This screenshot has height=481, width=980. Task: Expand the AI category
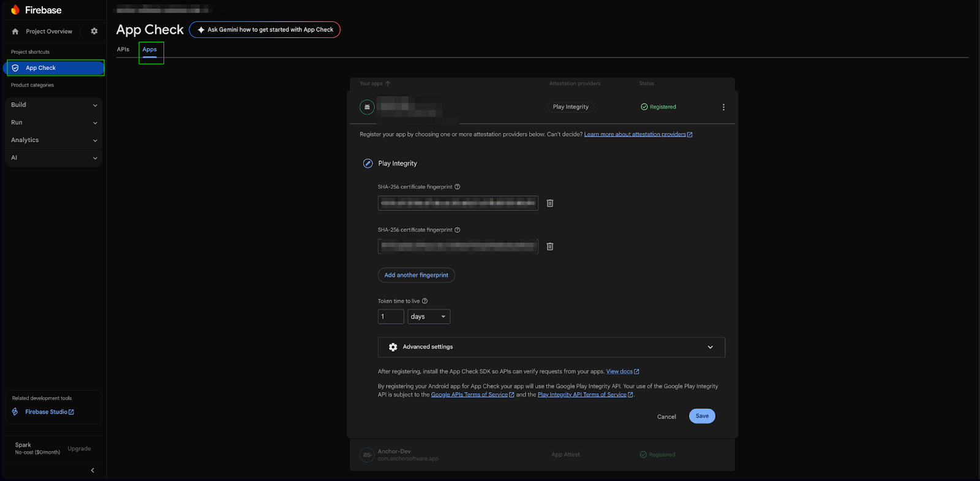[x=54, y=158]
